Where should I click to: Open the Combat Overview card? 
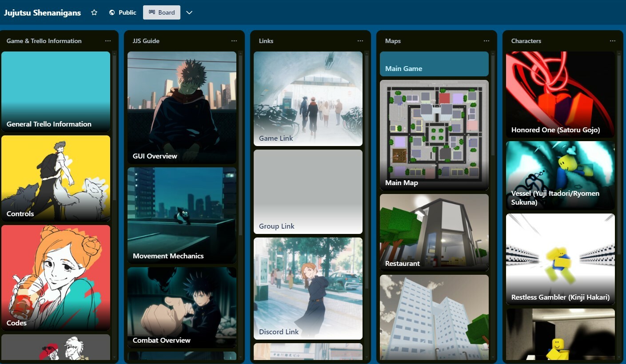pos(182,307)
